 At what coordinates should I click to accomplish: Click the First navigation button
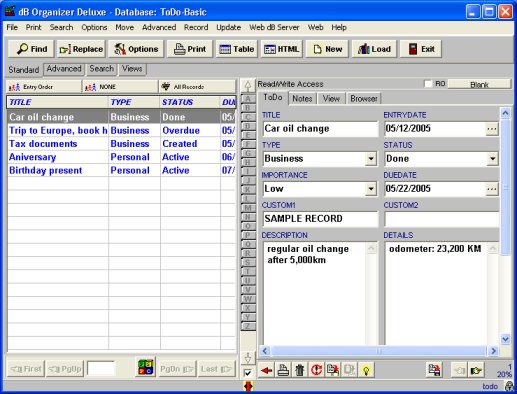(x=26, y=369)
